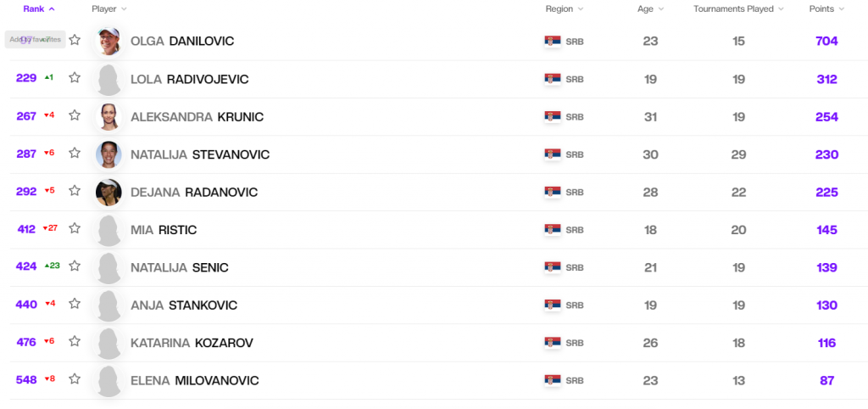Click Dejana Radanovic's player photo thumbnail

tap(108, 192)
